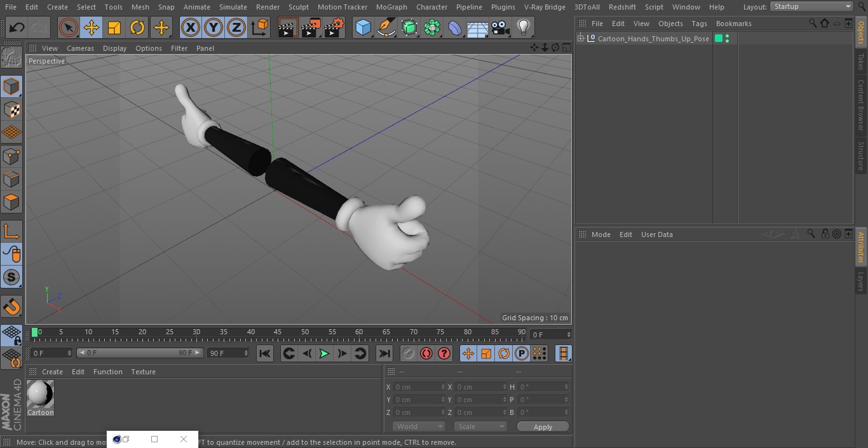Open Edit Render Settings icon
The width and height of the screenshot is (868, 448).
pyautogui.click(x=334, y=28)
